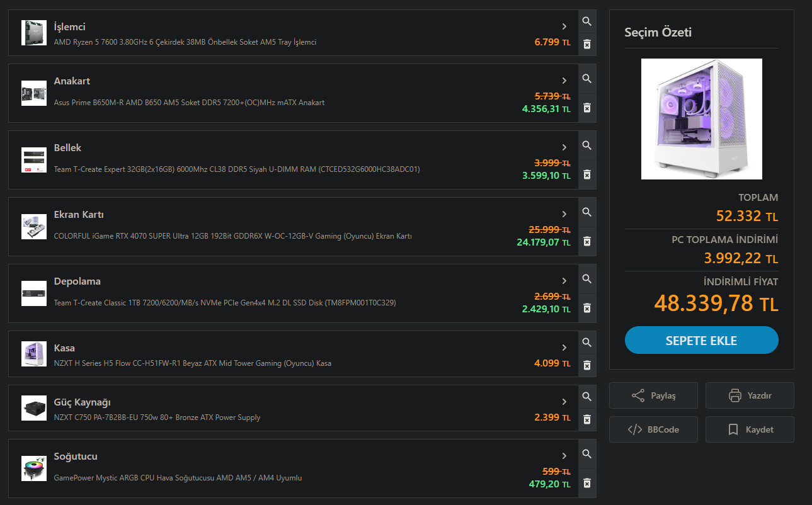
Task: Search for a different Depolama product
Action: point(587,279)
